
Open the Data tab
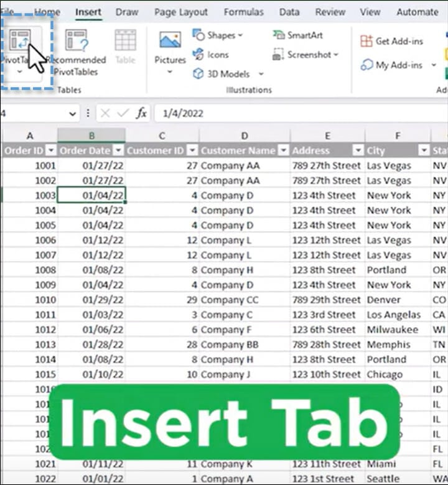(289, 12)
